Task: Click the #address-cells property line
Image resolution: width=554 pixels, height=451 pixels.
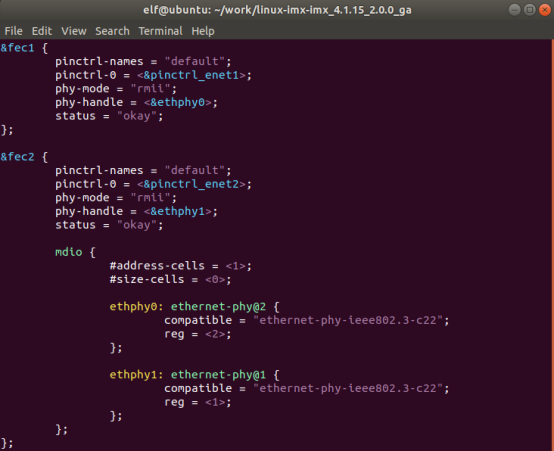Action: pos(181,266)
